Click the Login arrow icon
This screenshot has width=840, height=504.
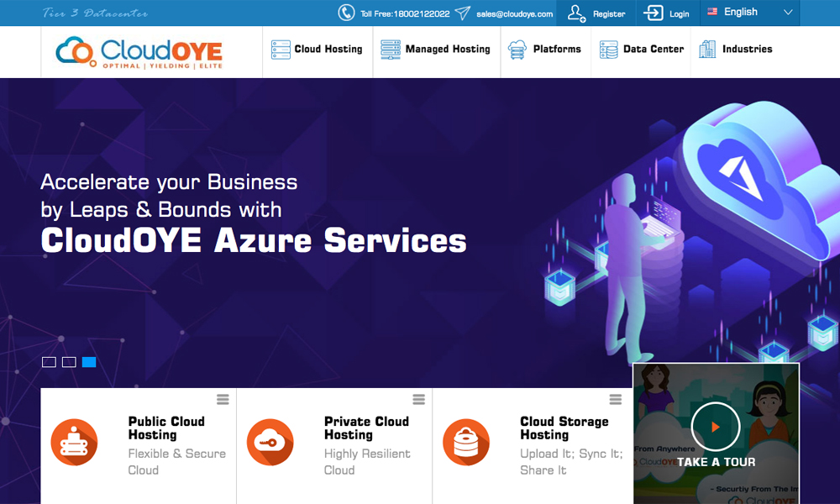[x=654, y=13]
